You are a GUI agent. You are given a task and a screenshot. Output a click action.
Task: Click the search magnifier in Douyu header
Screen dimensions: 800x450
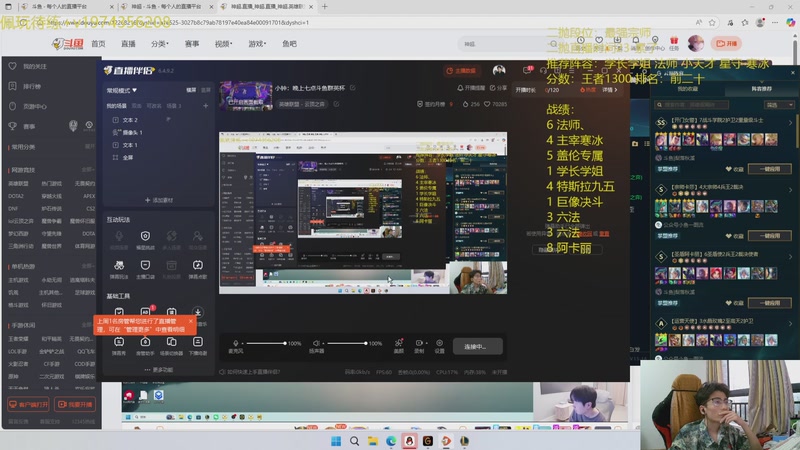point(553,44)
